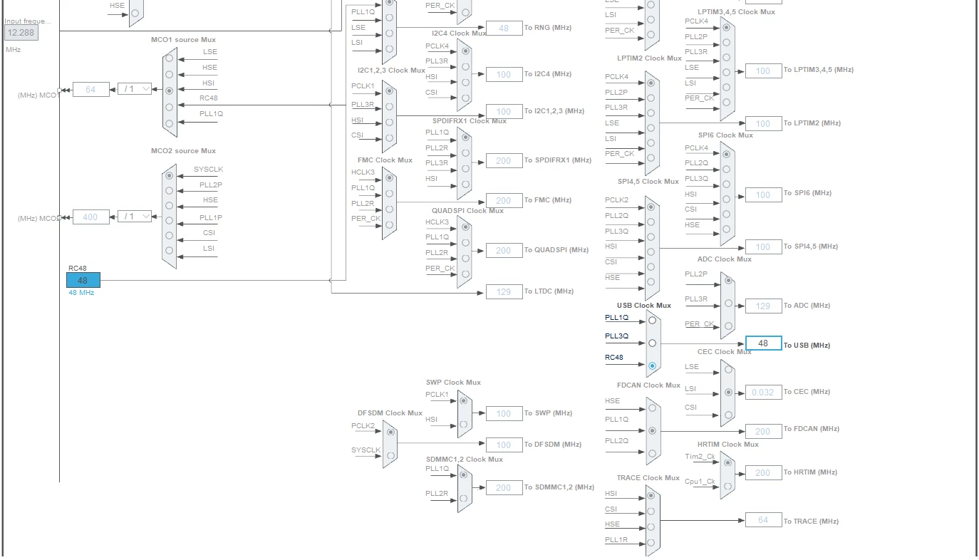979x560 pixels.
Task: Click the To CEC (MHz) 0.032 field
Action: pyautogui.click(x=764, y=393)
